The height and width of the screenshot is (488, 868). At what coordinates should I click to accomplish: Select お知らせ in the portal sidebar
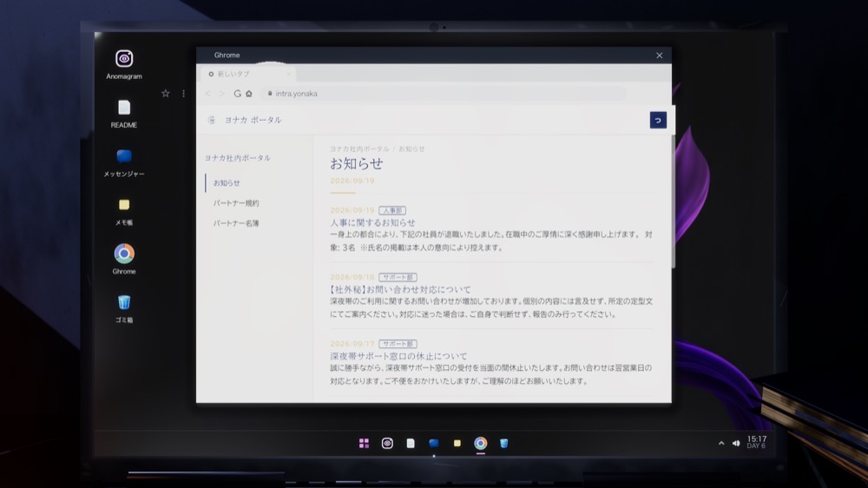click(x=227, y=183)
